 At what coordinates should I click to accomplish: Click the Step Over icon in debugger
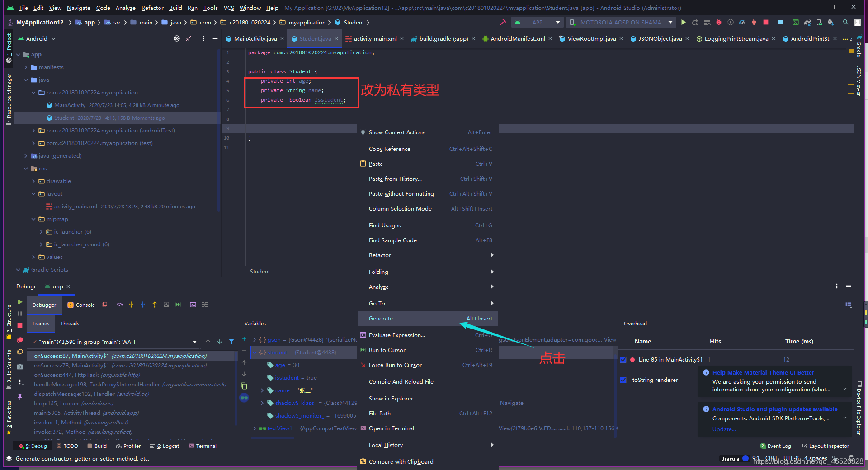(119, 305)
